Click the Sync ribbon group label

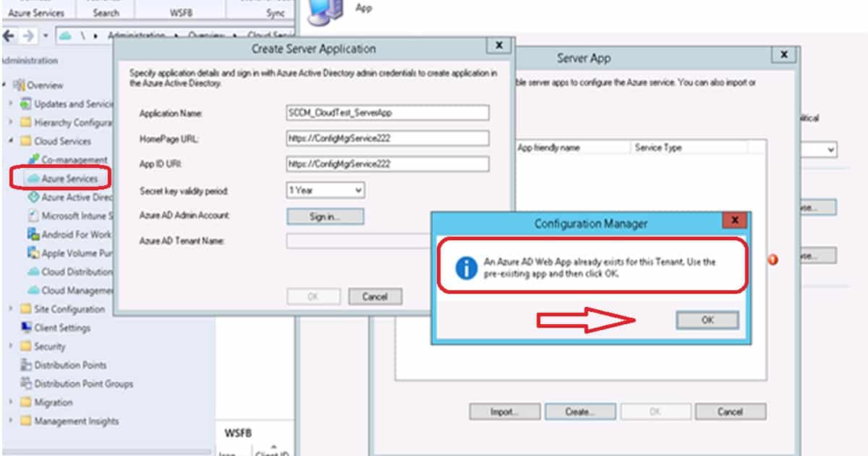(x=275, y=13)
